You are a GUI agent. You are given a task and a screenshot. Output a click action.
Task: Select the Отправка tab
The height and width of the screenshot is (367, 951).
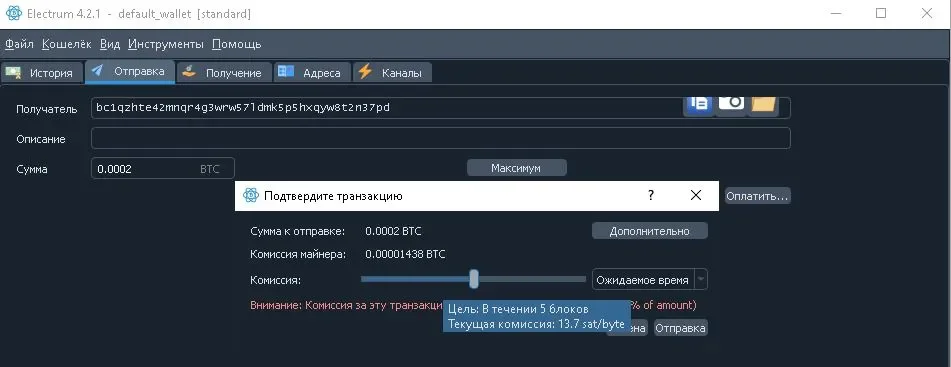(x=130, y=72)
